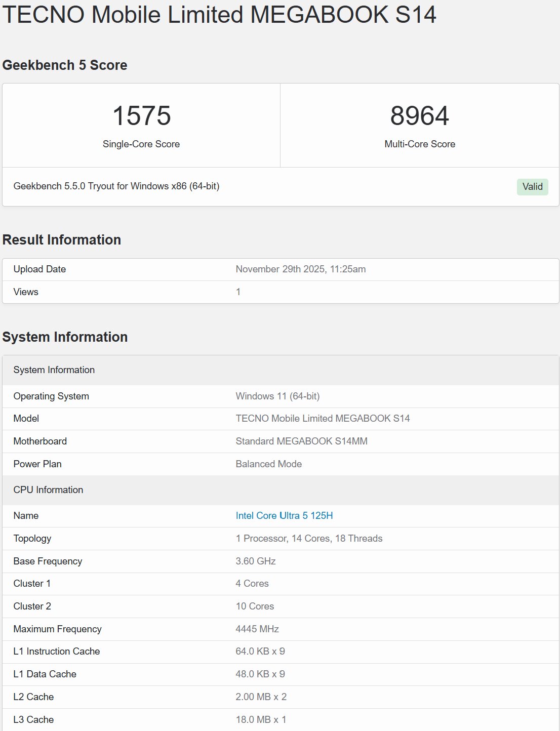
Task: Click the Result Information heading
Action: [x=62, y=240]
